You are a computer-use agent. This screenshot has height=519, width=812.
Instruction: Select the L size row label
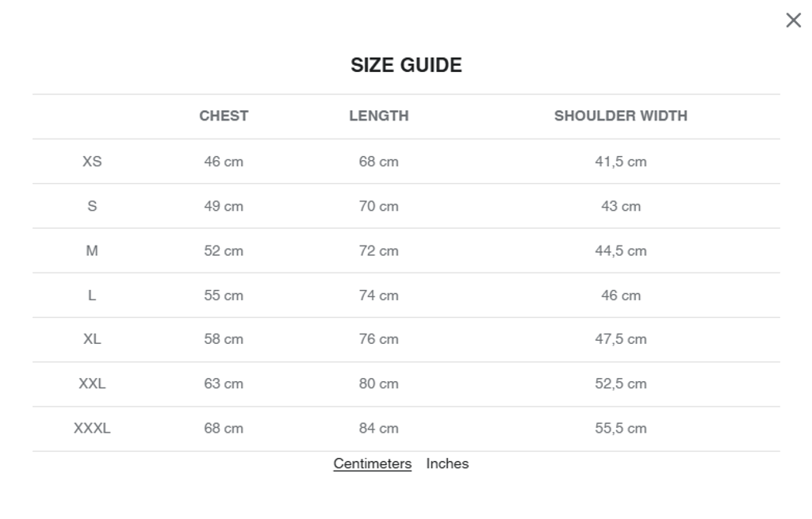coord(92,296)
